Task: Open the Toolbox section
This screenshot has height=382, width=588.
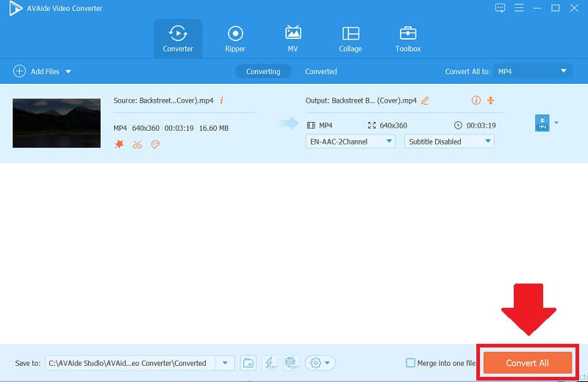Action: pyautogui.click(x=408, y=38)
